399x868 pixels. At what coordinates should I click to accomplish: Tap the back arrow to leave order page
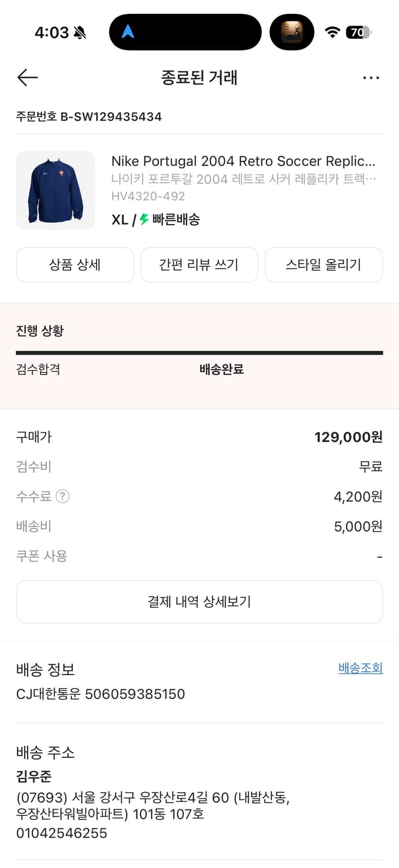point(27,77)
